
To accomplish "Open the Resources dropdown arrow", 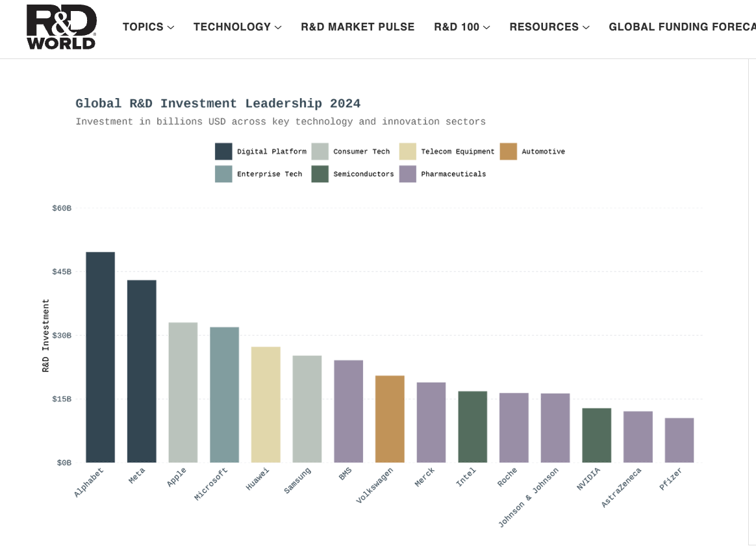I will pos(586,27).
